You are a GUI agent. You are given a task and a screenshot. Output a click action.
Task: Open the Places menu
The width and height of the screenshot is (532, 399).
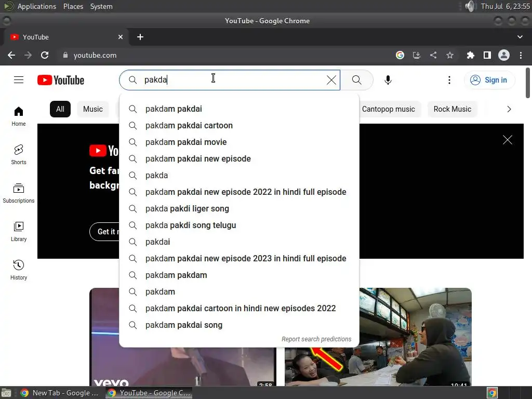pyautogui.click(x=73, y=6)
